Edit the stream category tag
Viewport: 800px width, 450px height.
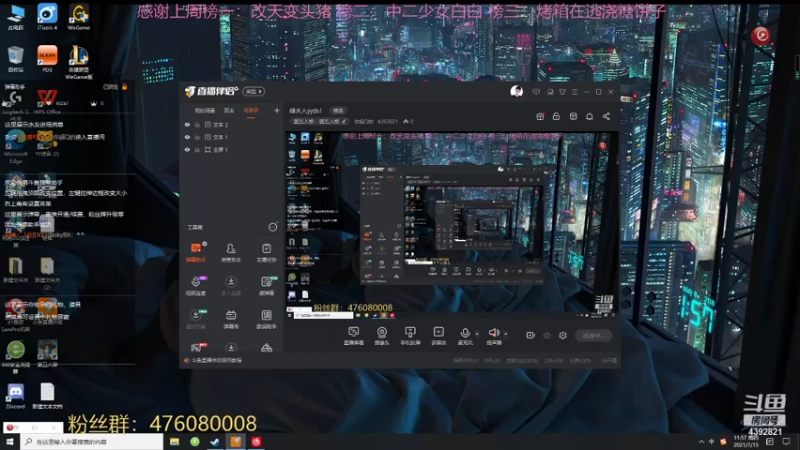[320, 121]
